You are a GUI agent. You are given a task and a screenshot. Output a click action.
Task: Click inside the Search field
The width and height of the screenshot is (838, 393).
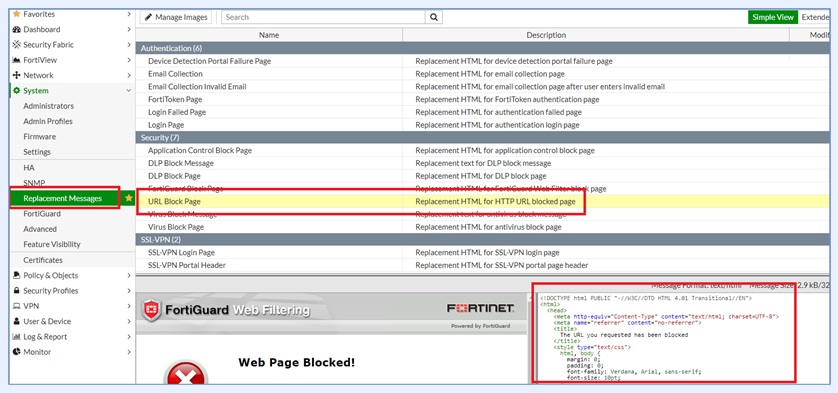323,17
